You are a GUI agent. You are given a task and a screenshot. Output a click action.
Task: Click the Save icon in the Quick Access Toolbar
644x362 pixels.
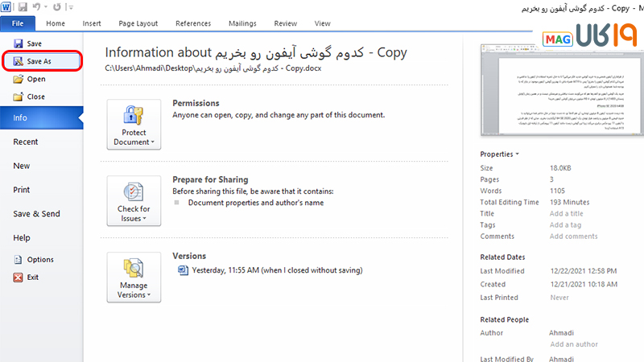[x=21, y=6]
